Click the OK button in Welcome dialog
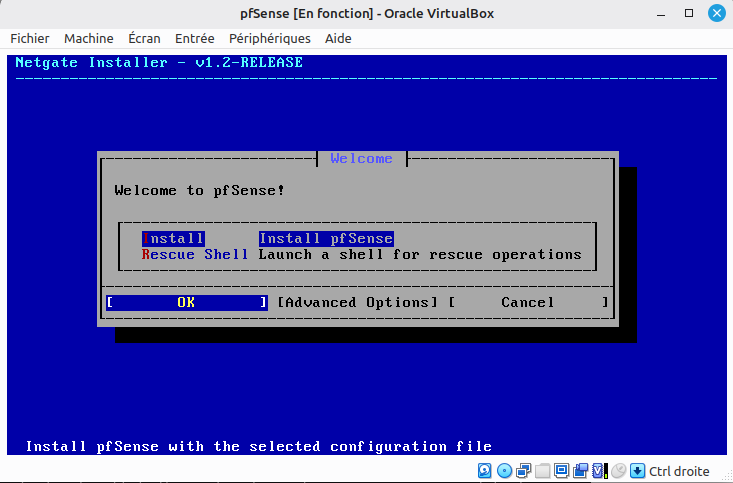Image resolution: width=733 pixels, height=483 pixels. (x=187, y=303)
